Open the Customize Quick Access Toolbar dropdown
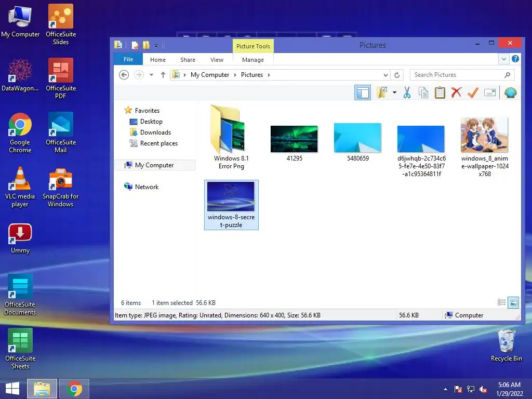 [x=156, y=45]
